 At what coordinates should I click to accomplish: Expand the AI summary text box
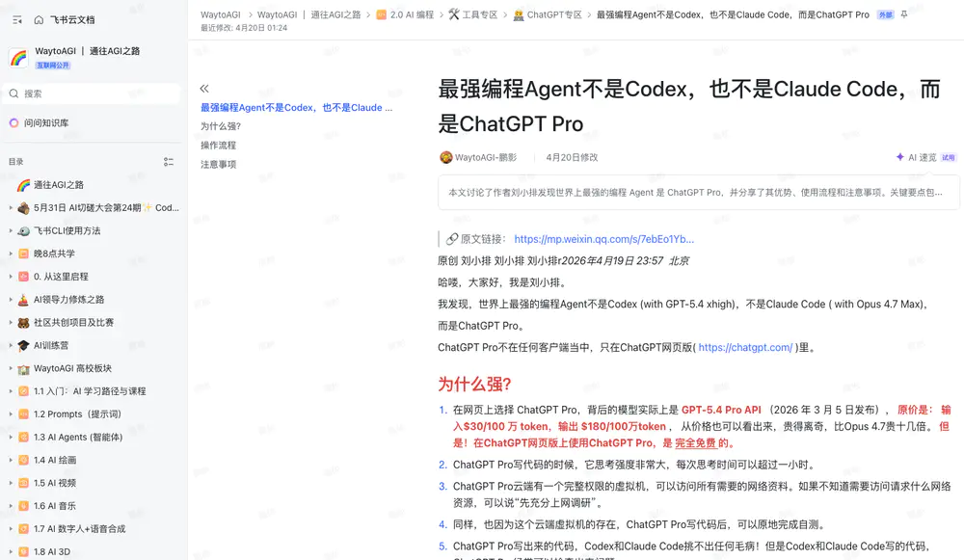698,193
